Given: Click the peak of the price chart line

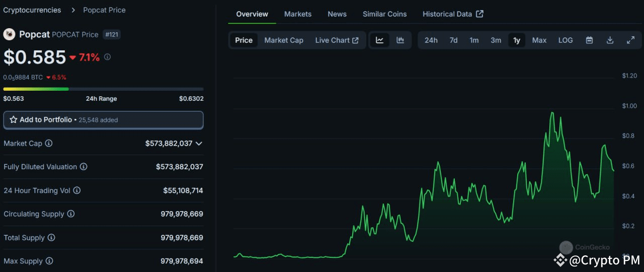Looking at the screenshot, I should coord(552,113).
